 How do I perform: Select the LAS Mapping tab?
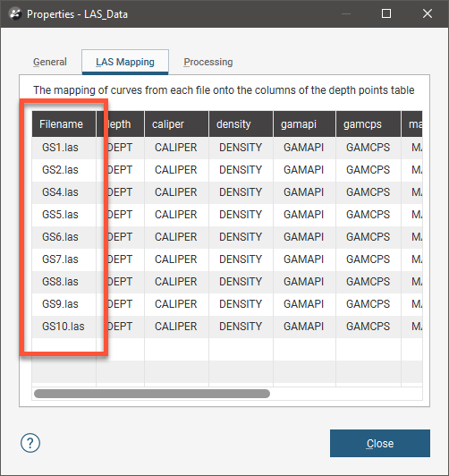[125, 62]
